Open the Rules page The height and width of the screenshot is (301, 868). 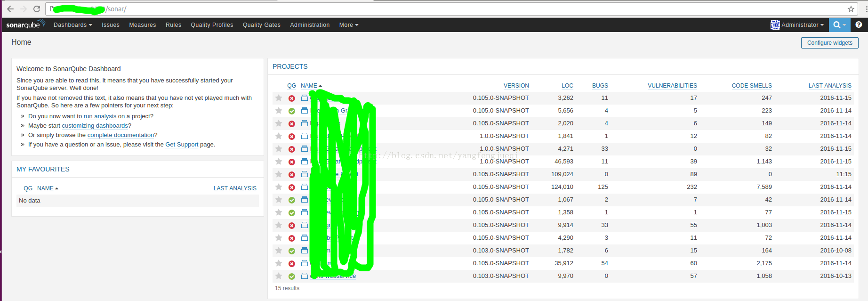pyautogui.click(x=173, y=25)
